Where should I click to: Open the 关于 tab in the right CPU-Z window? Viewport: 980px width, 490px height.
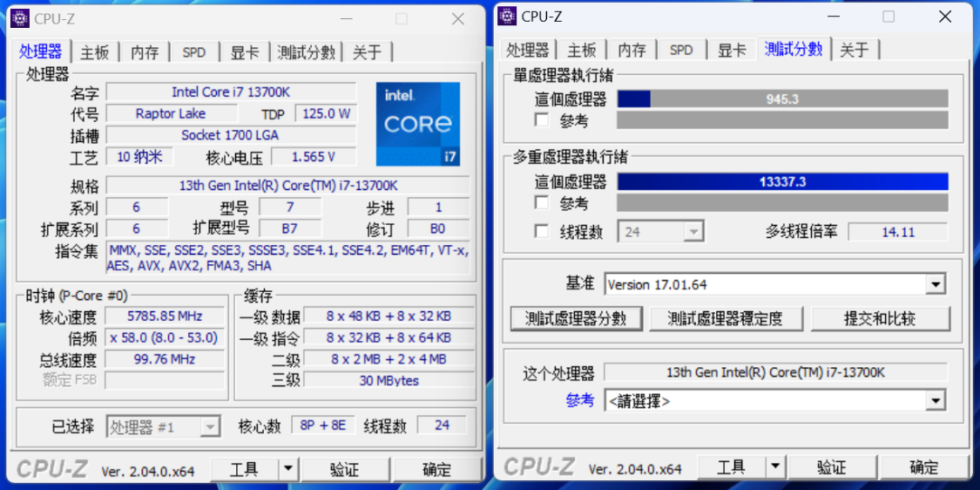pyautogui.click(x=854, y=50)
